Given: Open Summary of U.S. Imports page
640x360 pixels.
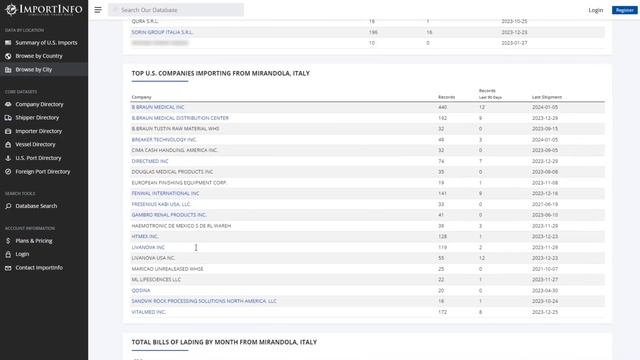Looking at the screenshot, I should [x=46, y=42].
